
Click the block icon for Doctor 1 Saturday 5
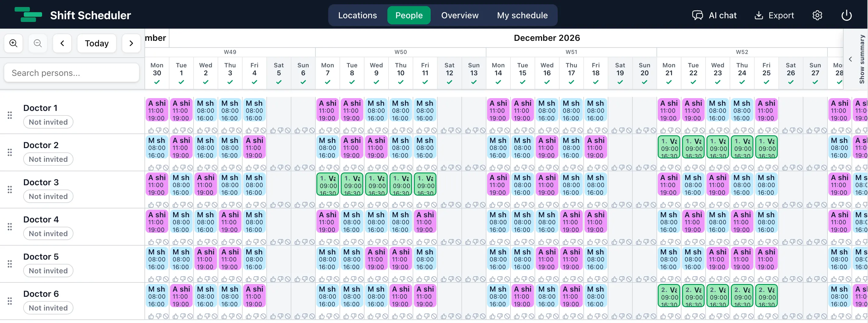[x=288, y=130]
